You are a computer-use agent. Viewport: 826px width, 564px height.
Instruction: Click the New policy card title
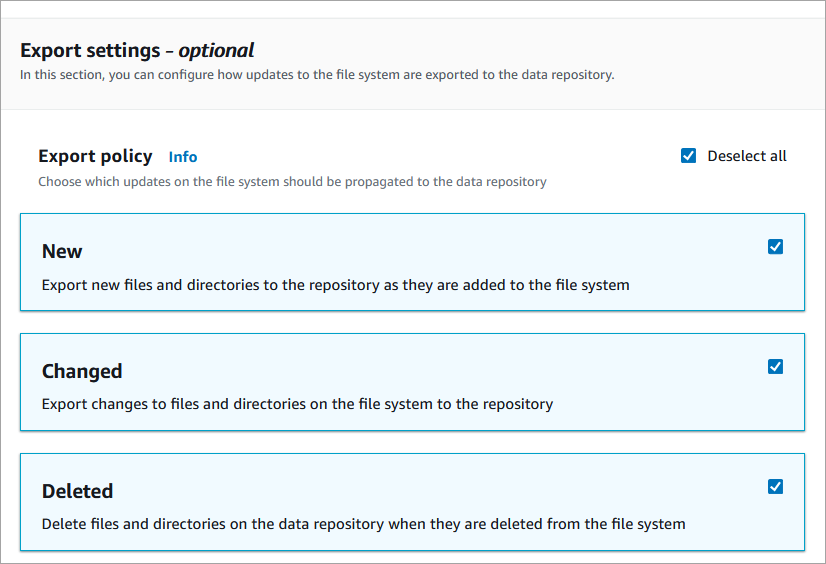click(62, 251)
